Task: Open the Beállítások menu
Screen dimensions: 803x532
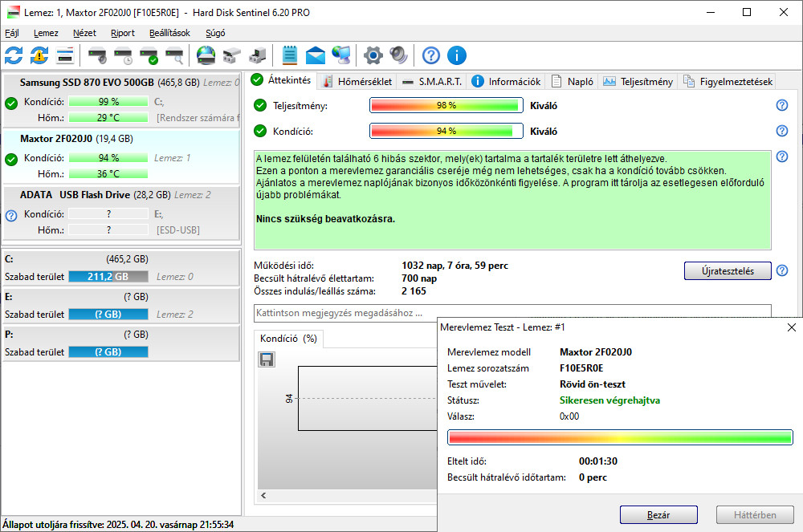Action: (169, 33)
